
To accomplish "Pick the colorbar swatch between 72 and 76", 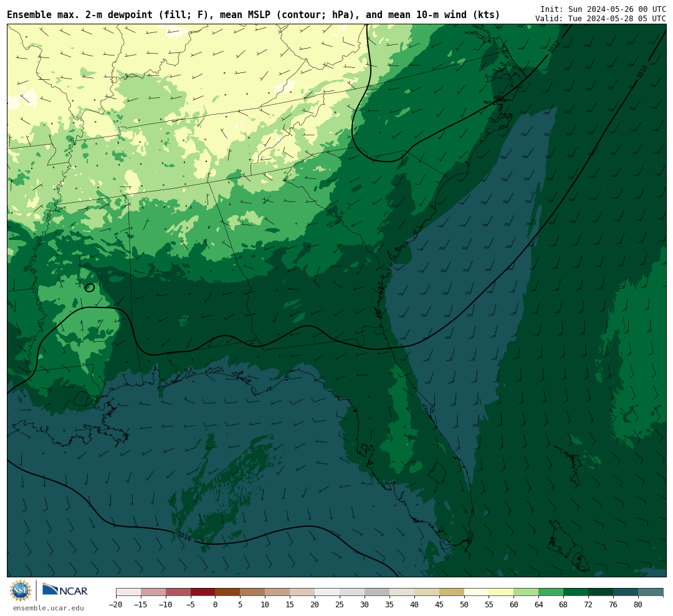I will tap(601, 592).
